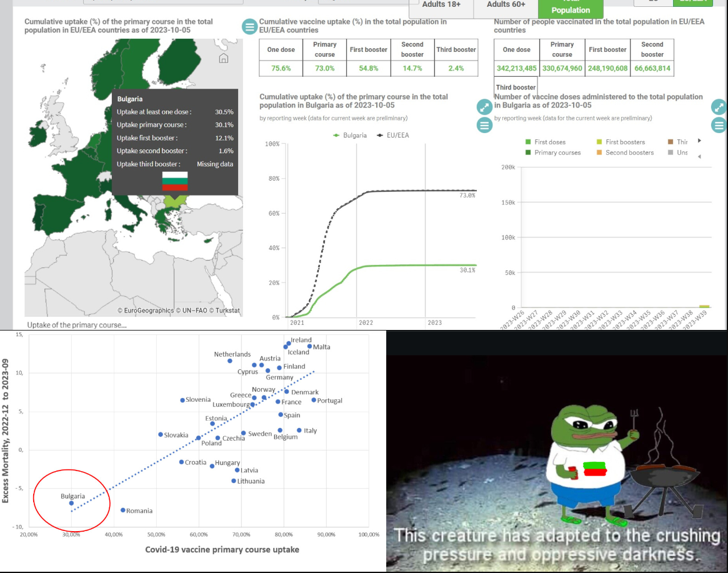The image size is (728, 573).
Task: Click the 'Uptake at least one dose' 30.5% tooltip row
Action: [174, 112]
